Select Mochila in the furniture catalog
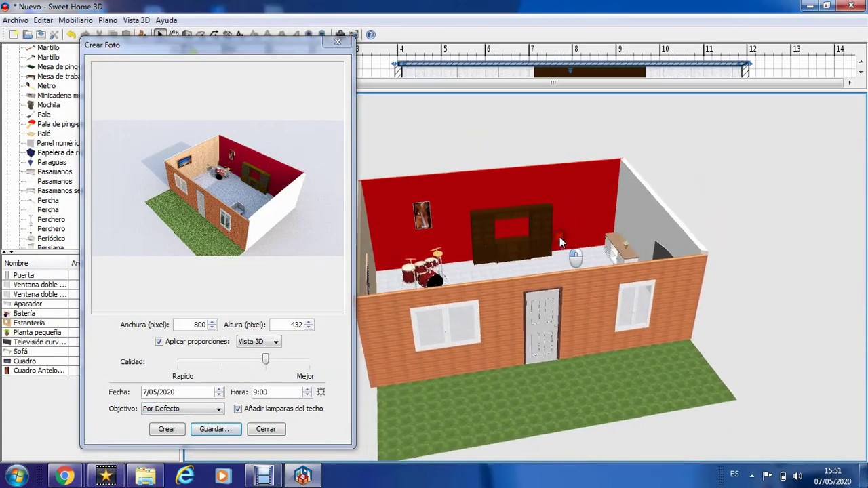Screen dimensions: 868x488 pos(48,105)
